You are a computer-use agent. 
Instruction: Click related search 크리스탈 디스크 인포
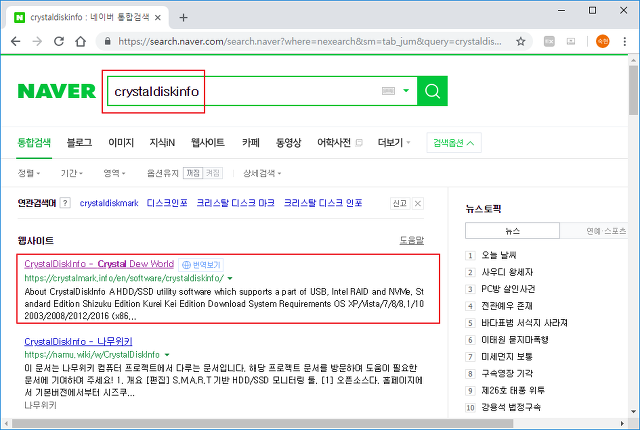pyautogui.click(x=323, y=203)
